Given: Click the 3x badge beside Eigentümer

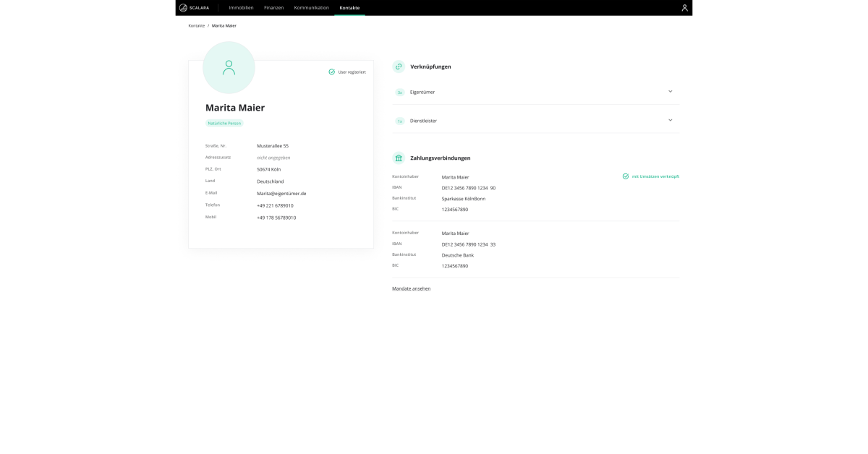Looking at the screenshot, I should coord(399,93).
